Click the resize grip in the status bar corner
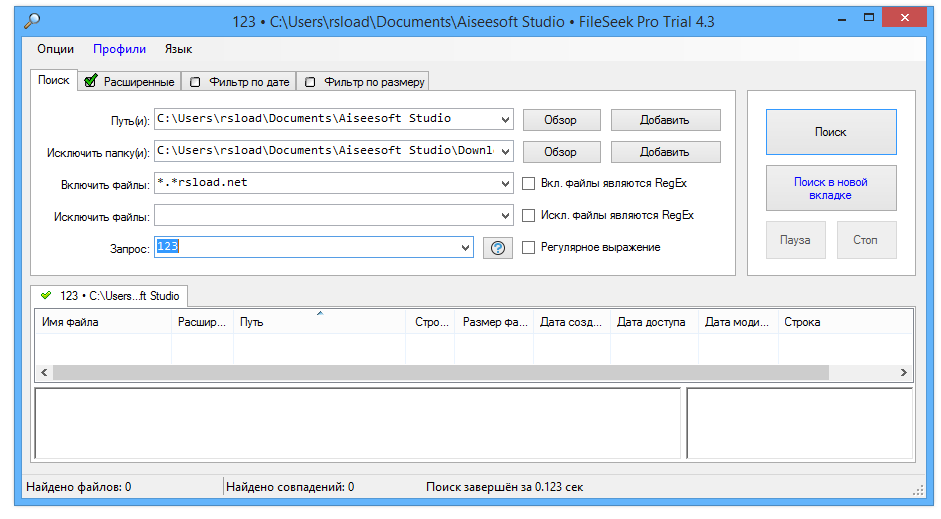Viewport: 941px width, 519px height. tap(918, 489)
